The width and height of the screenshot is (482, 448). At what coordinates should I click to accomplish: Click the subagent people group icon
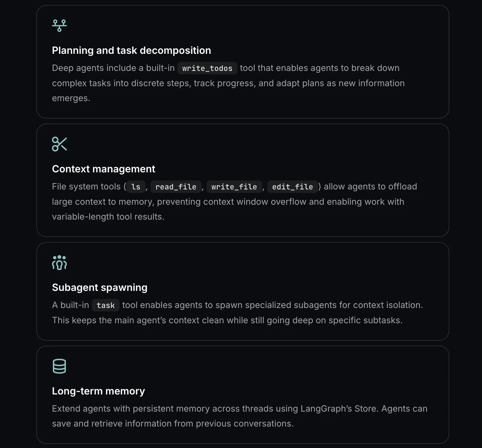[59, 263]
